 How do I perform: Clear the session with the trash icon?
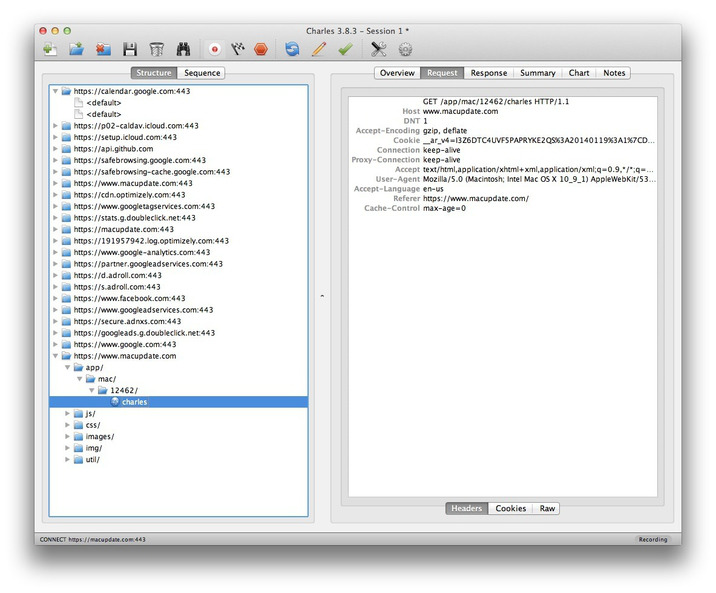point(156,48)
